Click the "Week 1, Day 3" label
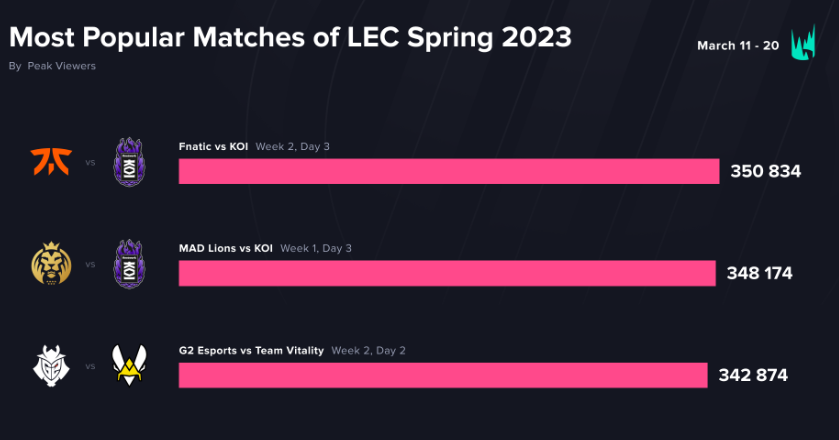 pos(316,248)
